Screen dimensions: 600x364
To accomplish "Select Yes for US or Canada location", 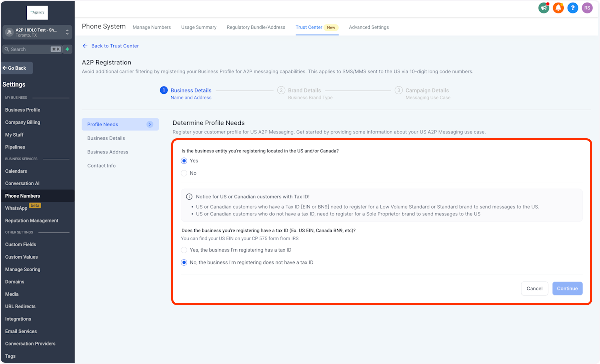I will [x=184, y=161].
